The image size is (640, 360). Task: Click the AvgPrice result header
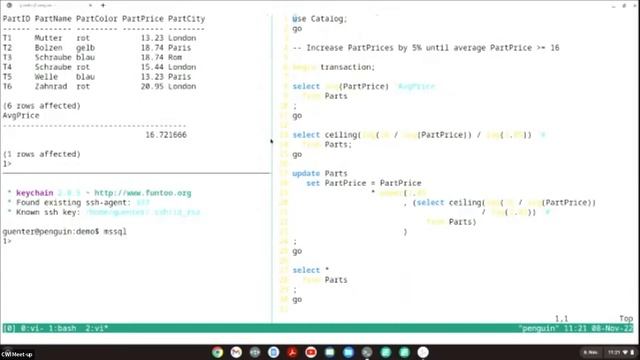pos(21,116)
